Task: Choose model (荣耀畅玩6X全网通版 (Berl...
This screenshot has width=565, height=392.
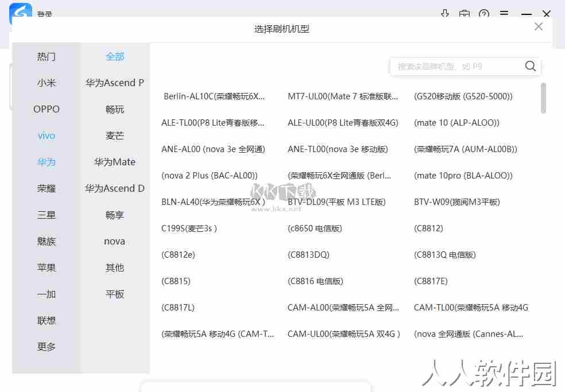Action: click(339, 176)
